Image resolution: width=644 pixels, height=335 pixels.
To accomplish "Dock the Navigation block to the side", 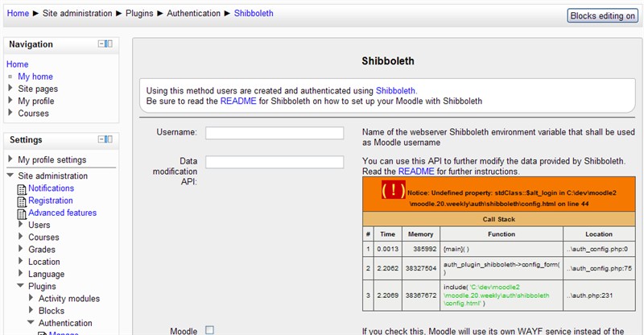I will point(109,43).
